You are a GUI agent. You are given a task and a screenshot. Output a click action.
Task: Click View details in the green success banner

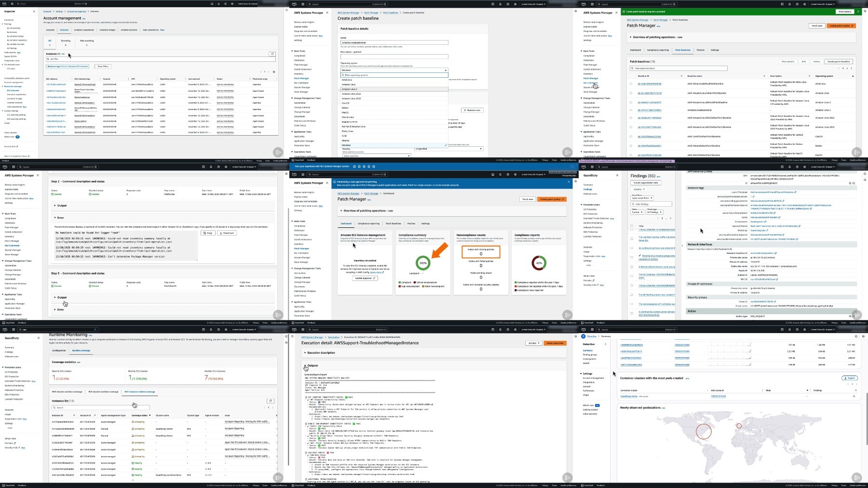tap(844, 12)
